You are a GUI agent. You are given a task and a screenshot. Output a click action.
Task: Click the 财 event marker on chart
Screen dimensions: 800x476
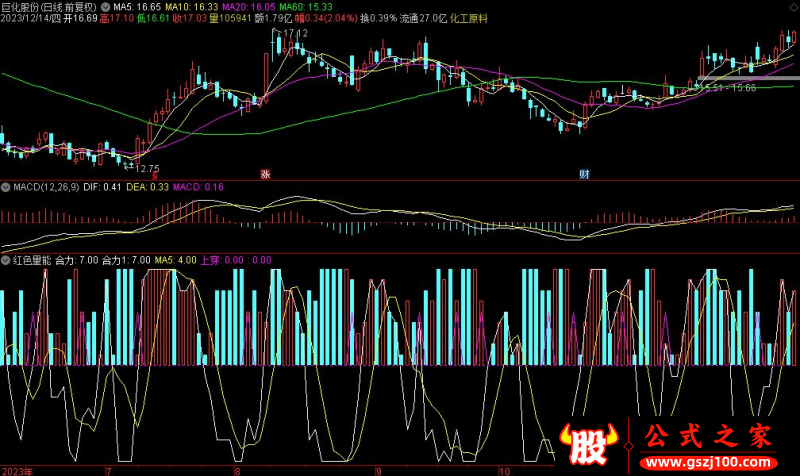pos(584,174)
